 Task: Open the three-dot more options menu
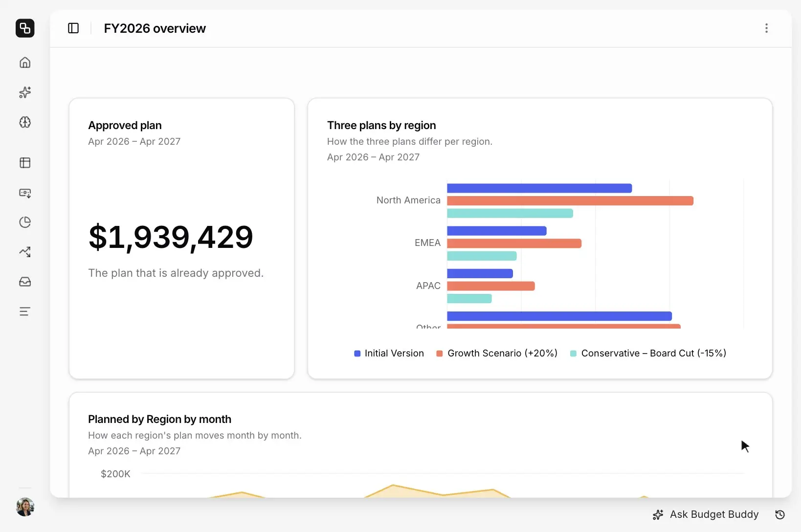coord(766,28)
